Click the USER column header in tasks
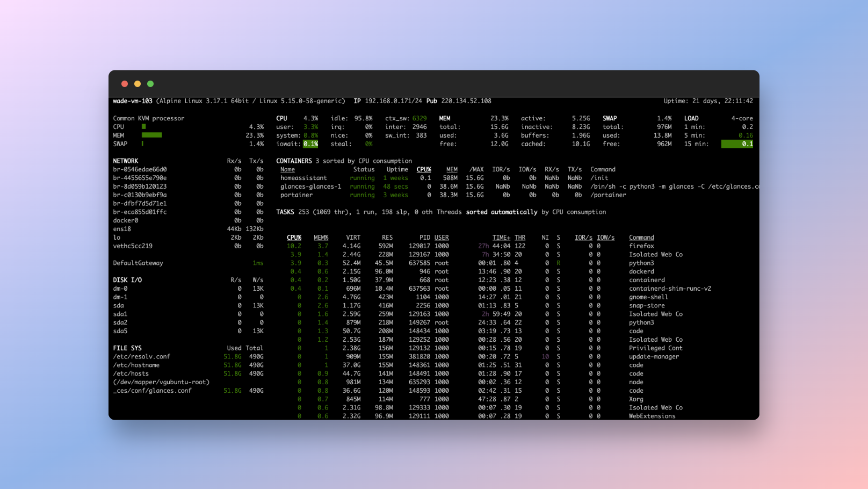This screenshot has height=489, width=868. coord(442,238)
